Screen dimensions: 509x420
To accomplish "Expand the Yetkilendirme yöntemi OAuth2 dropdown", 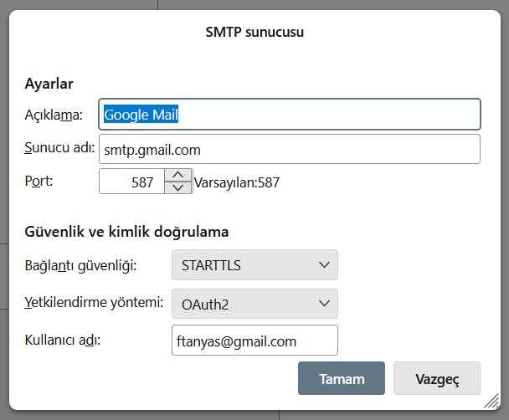I will 254,305.
